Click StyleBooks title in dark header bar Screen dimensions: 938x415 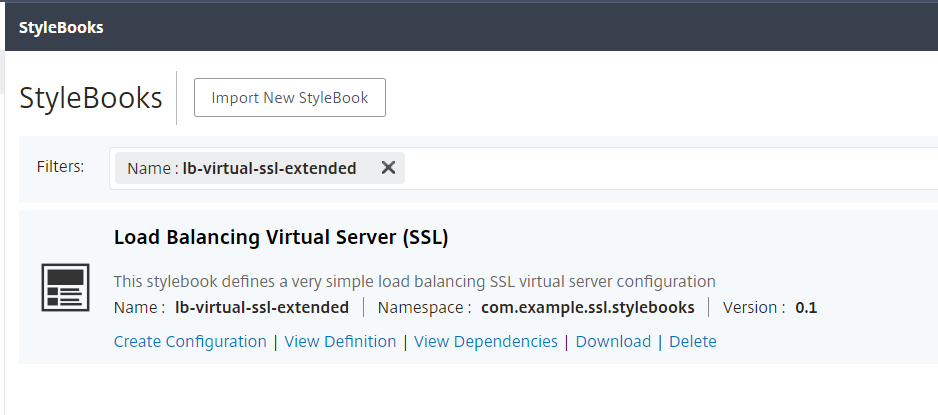61,28
